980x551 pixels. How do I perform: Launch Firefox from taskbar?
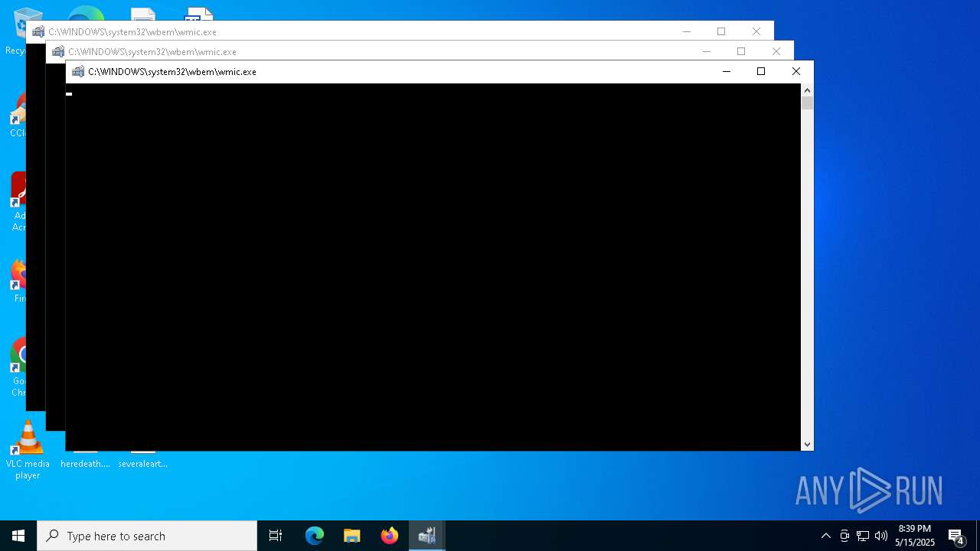[390, 536]
